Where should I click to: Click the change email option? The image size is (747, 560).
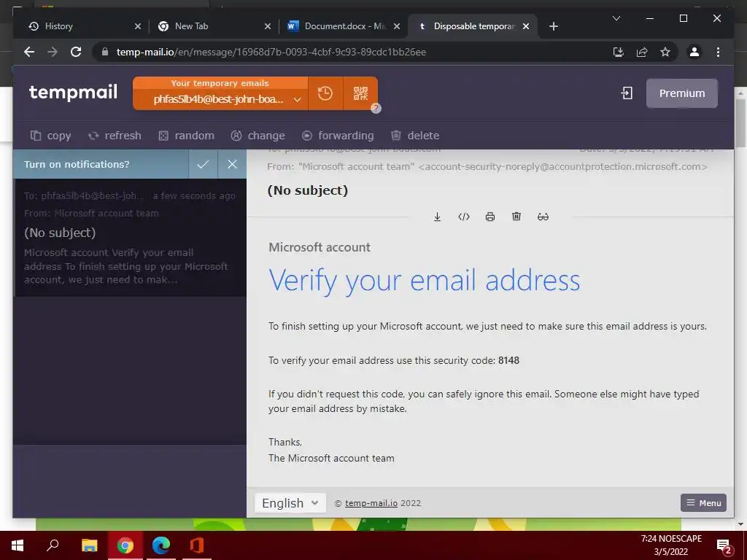[258, 136]
